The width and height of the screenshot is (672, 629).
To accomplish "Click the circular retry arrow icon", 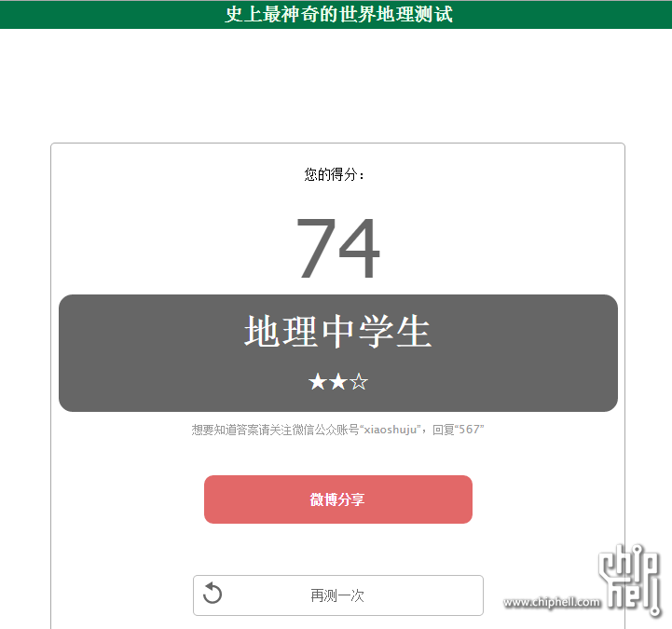I will (x=213, y=594).
